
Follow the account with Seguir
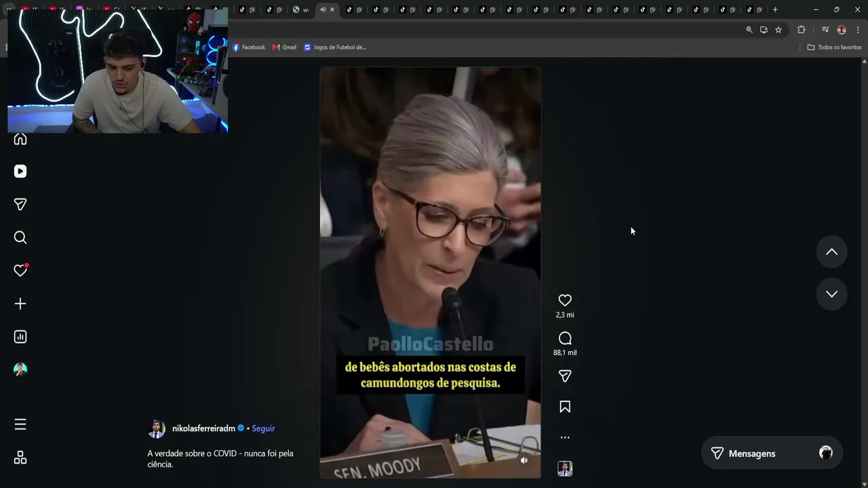tap(263, 428)
